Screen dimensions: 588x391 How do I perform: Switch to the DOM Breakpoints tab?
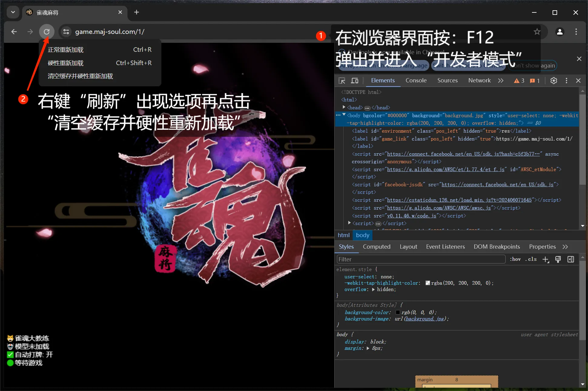click(497, 247)
